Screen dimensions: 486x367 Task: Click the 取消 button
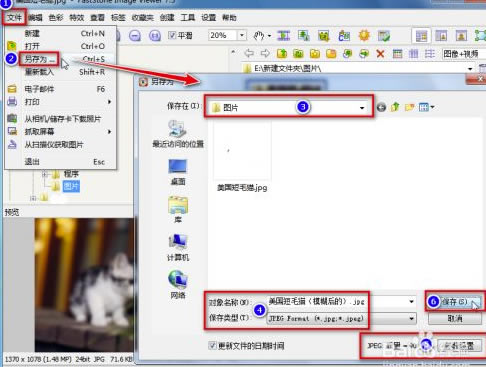(455, 318)
